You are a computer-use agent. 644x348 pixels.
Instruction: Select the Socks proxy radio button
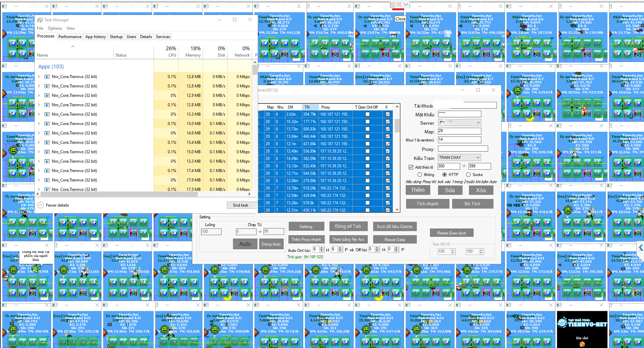[468, 175]
